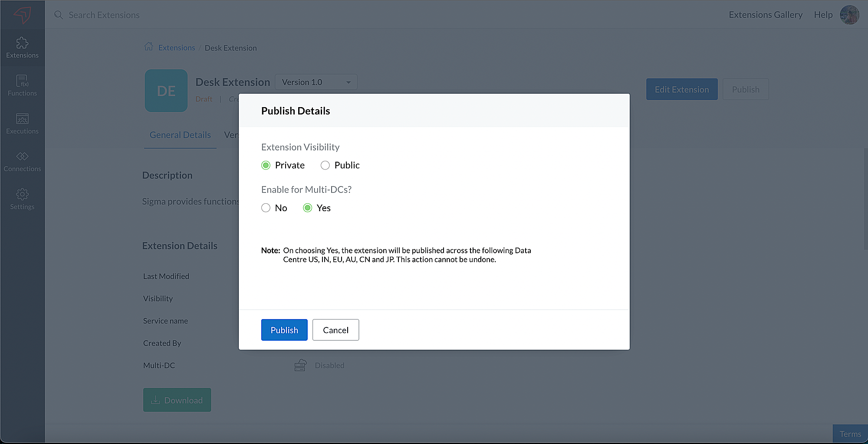Viewport: 868px width, 444px height.
Task: Click the Search Extensions field
Action: pos(104,15)
